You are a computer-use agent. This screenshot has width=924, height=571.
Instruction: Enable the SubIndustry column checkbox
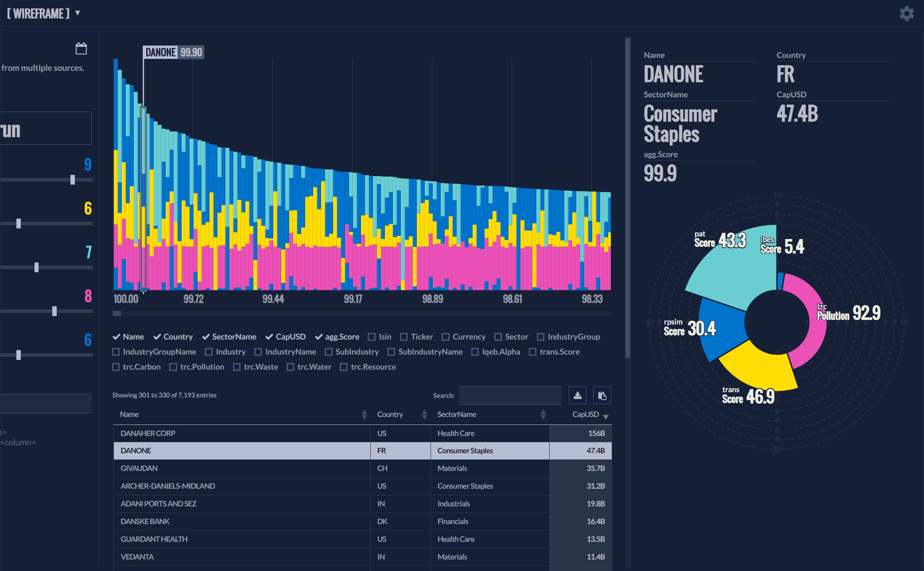click(x=329, y=352)
